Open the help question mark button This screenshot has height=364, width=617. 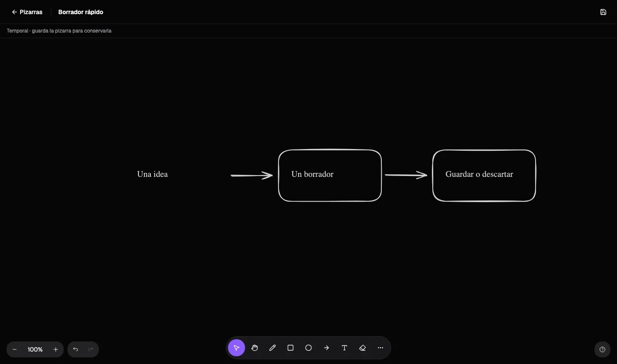(602, 349)
